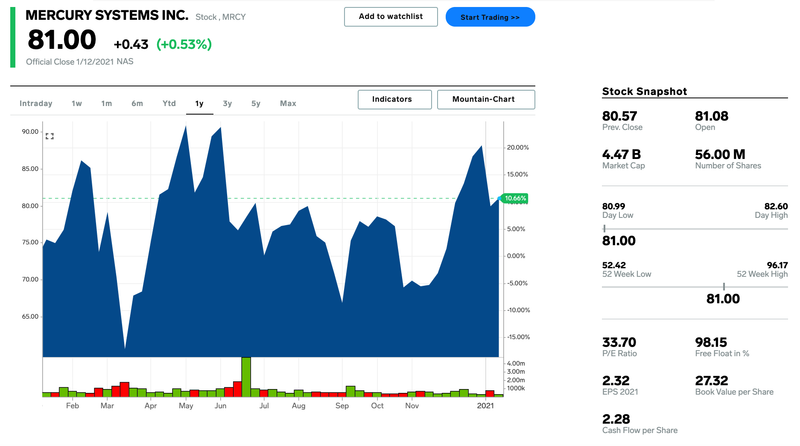Click the MERCURY SYSTEMS INC. title
Image resolution: width=800 pixels, height=446 pixels.
107,16
